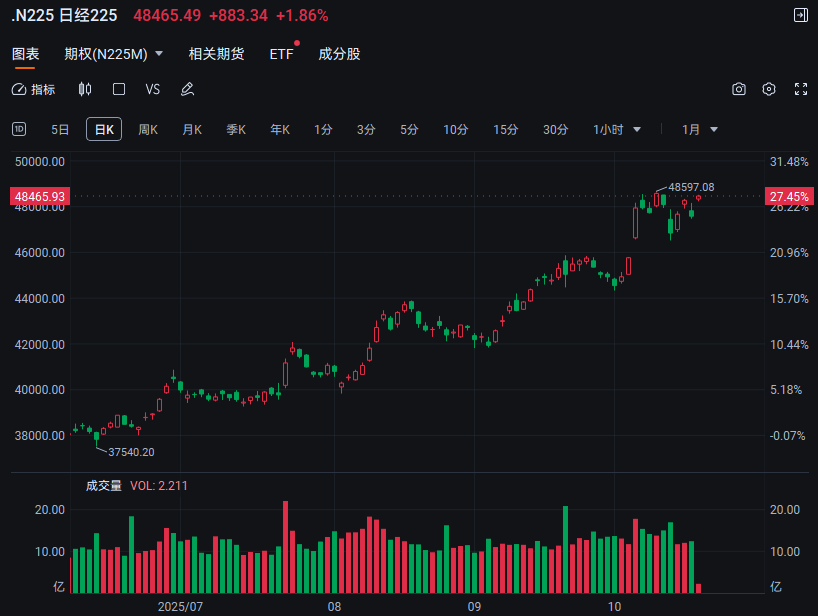This screenshot has width=818, height=616.
Task: Select the 日K daily candlestick period
Action: [104, 129]
